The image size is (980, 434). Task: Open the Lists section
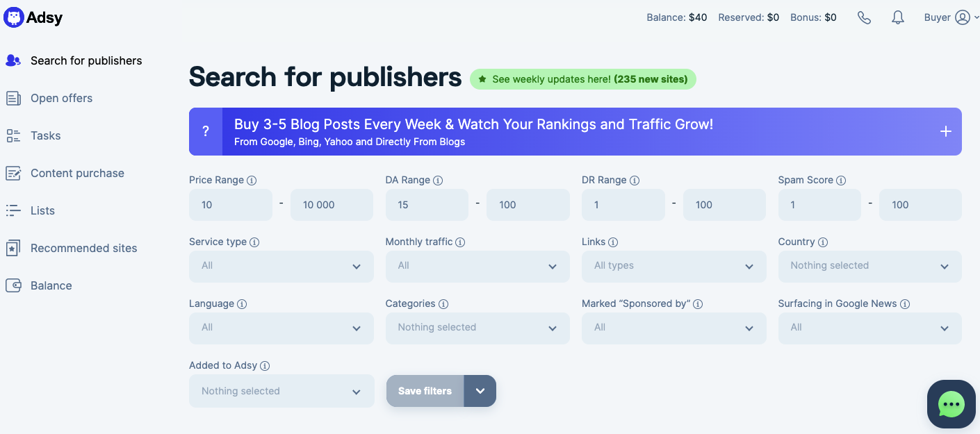pos(42,210)
